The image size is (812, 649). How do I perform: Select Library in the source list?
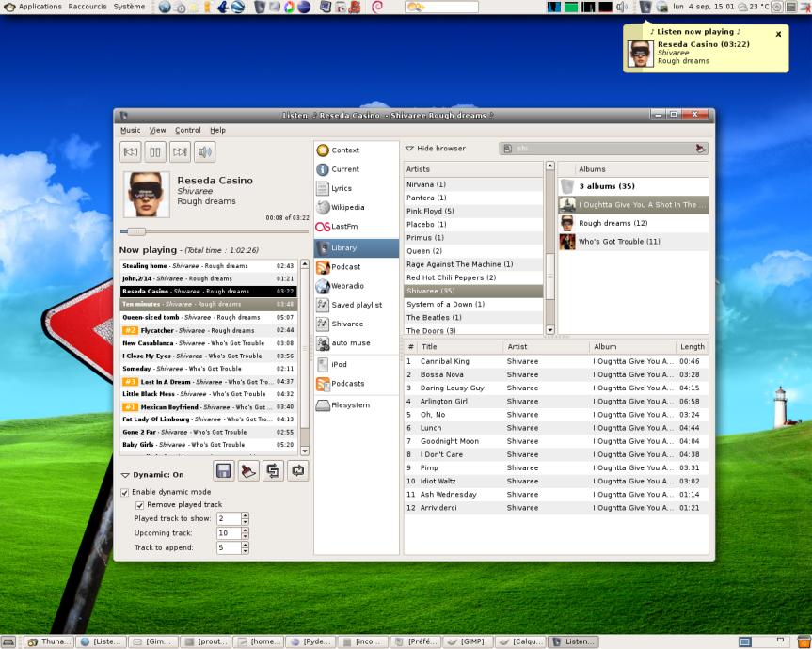pos(357,248)
